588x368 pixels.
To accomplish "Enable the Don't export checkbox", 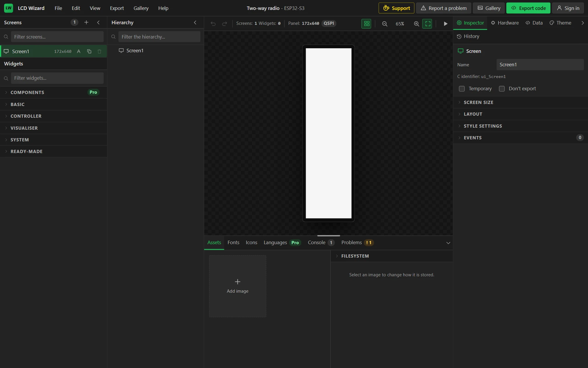I will 502,89.
